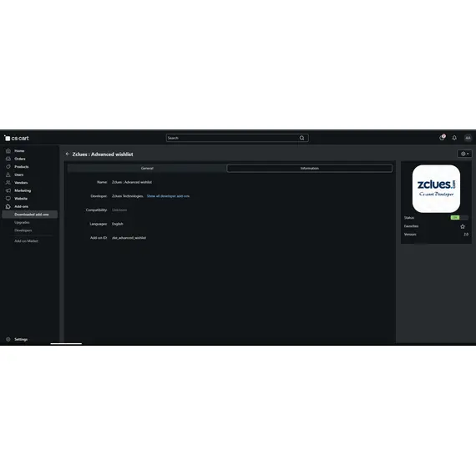Click the add-on ID zlst_advanced_wishlist

[129, 238]
